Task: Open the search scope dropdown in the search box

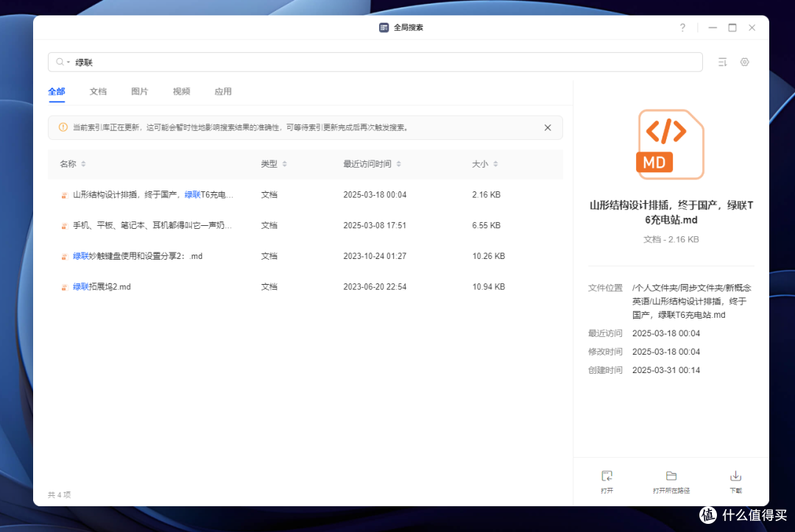Action: pos(68,62)
